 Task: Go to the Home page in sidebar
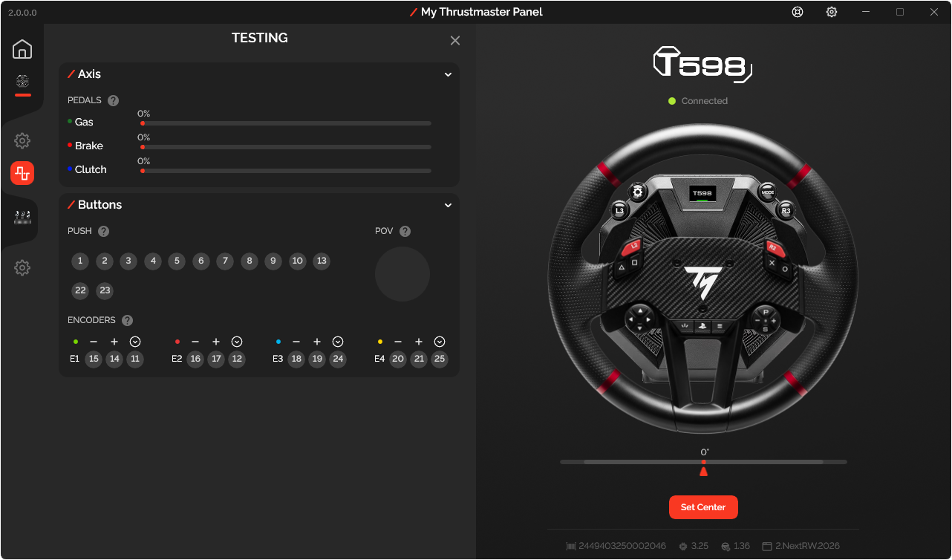coord(22,50)
